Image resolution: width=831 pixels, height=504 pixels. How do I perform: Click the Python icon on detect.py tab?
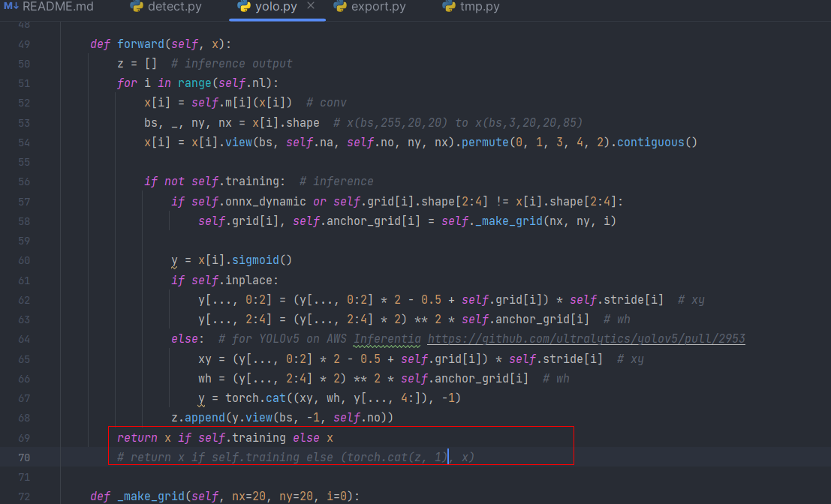pyautogui.click(x=136, y=6)
